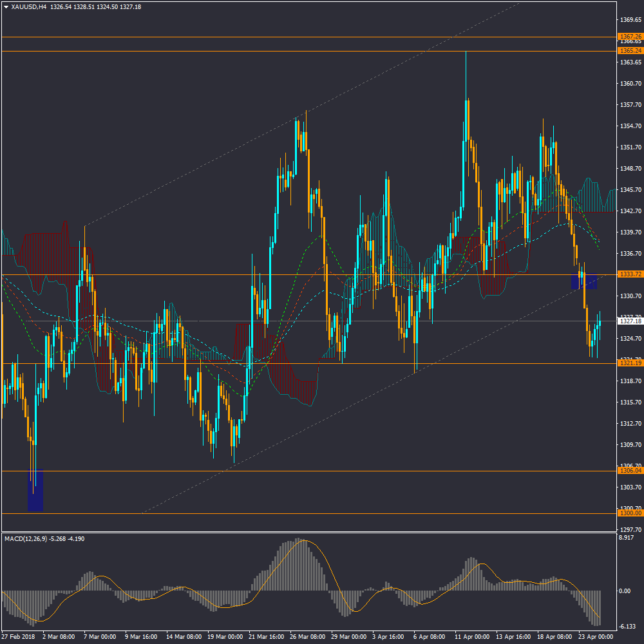Viewport: 644px width, 644px height.
Task: Click the 1300.00 price level tag
Action: pos(629,513)
